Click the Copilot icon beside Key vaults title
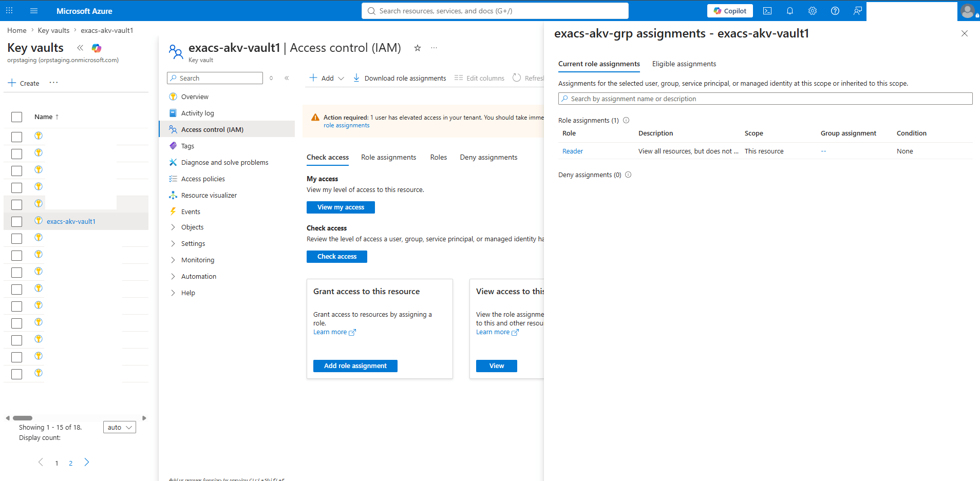The width and height of the screenshot is (980, 481). coord(97,48)
